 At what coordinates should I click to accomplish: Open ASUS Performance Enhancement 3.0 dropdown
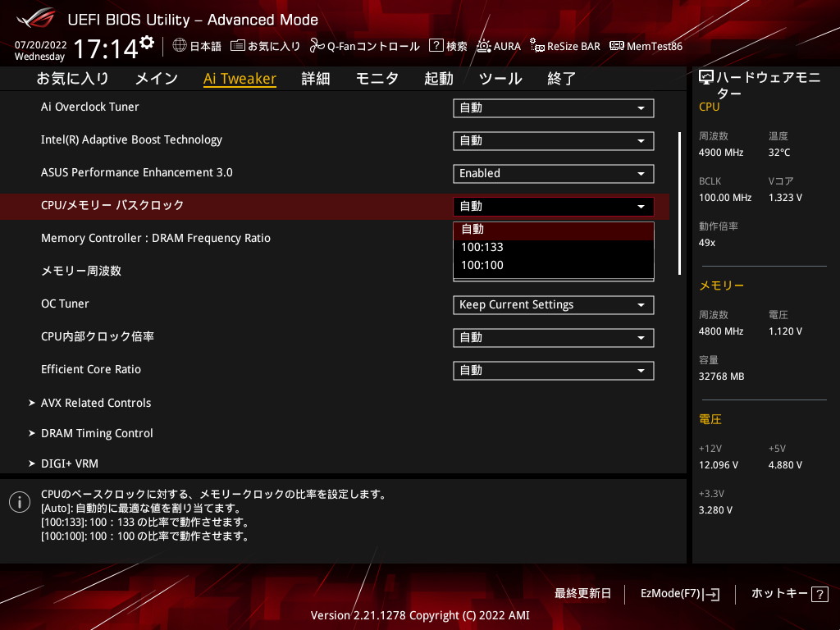(554, 174)
